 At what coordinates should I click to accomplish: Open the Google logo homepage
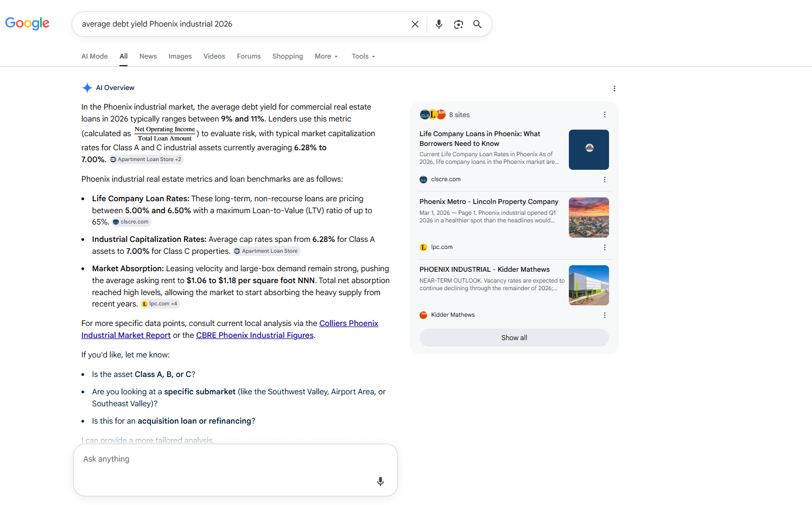click(27, 23)
